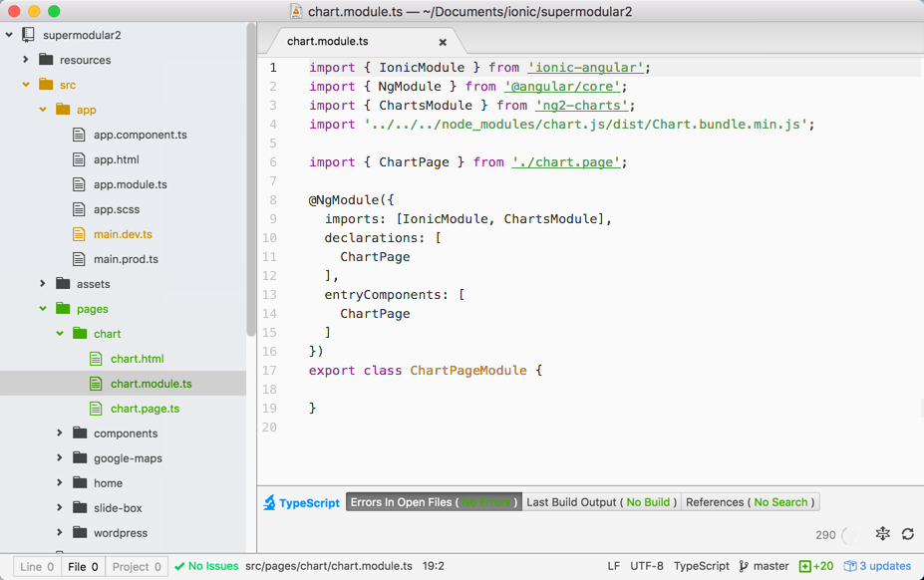Click the main.prod.ts file icon
Image resolution: width=924 pixels, height=580 pixels.
[79, 259]
